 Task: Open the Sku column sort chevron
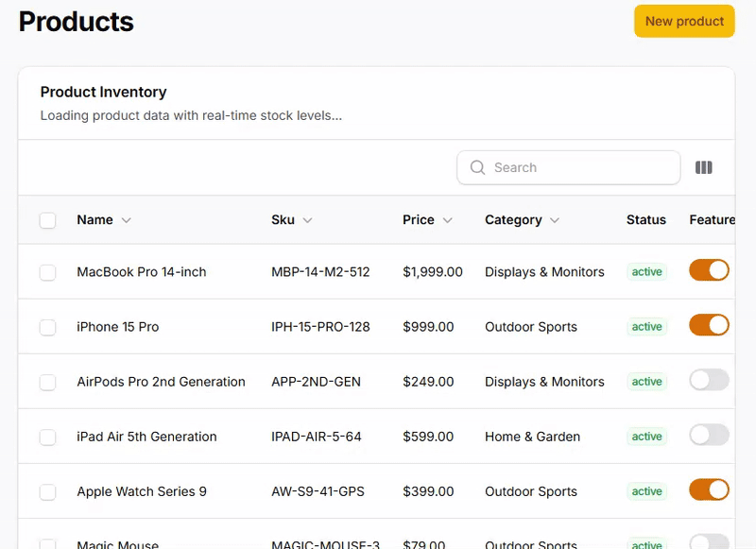(308, 220)
